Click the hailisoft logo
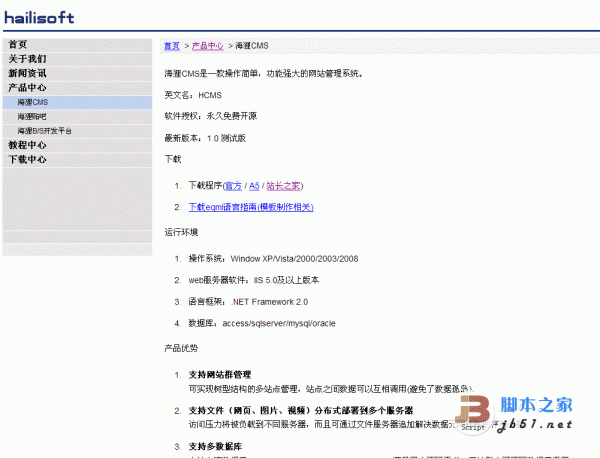Image resolution: width=600 pixels, height=458 pixels. click(x=39, y=18)
